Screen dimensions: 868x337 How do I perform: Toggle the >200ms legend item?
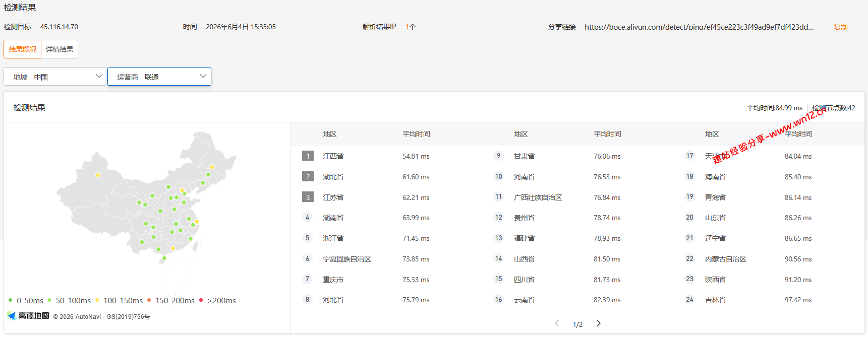[x=217, y=301]
